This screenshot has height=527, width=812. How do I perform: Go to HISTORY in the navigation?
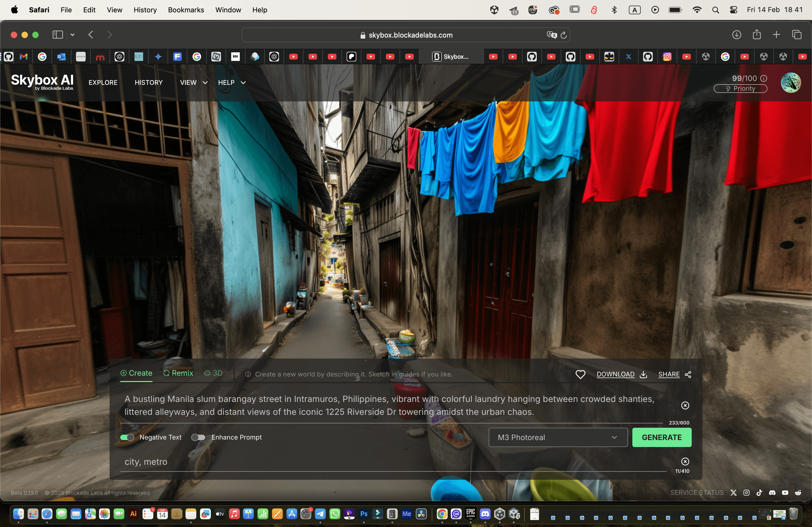click(x=149, y=82)
